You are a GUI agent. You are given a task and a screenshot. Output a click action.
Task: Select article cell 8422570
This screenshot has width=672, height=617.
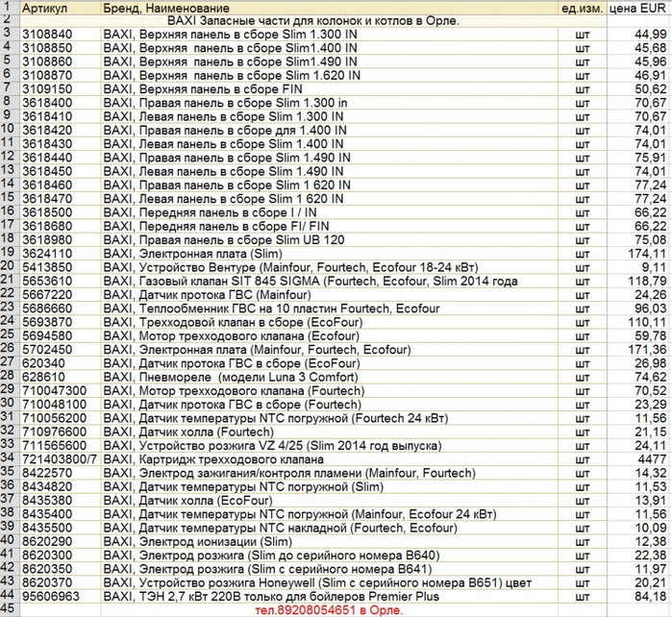pyautogui.click(x=61, y=473)
